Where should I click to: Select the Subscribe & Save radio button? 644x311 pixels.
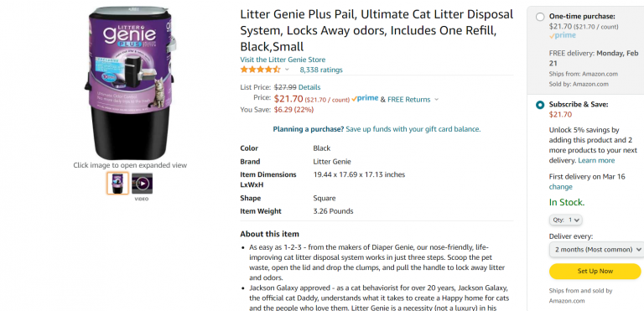(x=540, y=105)
